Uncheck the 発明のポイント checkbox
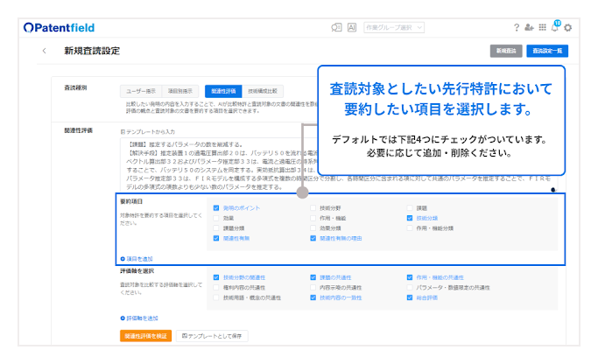The image size is (598, 364). coord(216,207)
